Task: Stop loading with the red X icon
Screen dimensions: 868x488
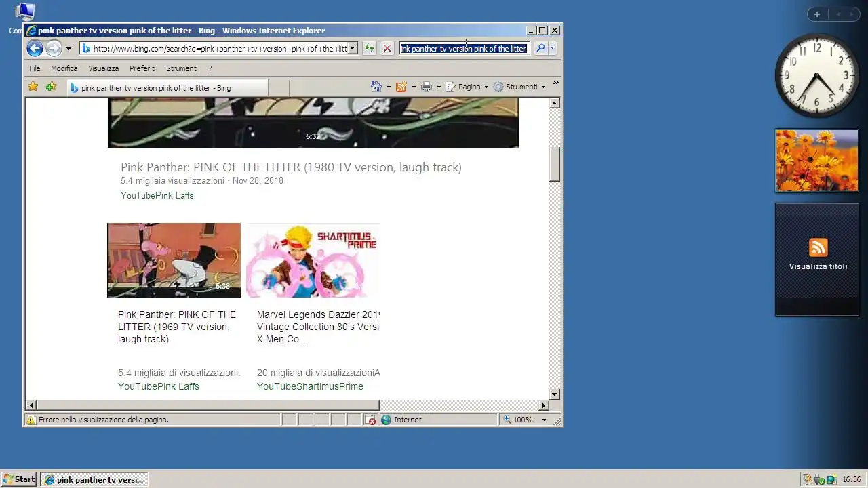Action: (387, 48)
